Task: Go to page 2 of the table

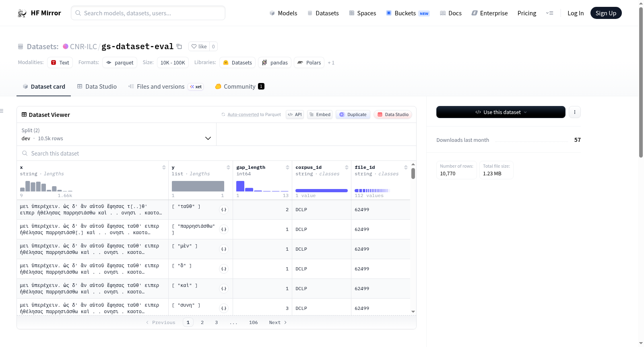Action: [202, 322]
